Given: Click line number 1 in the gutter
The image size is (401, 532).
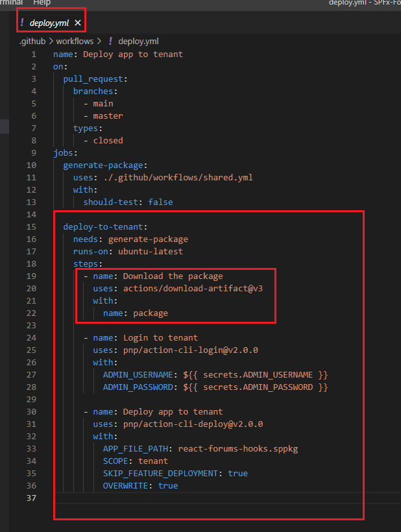Looking at the screenshot, I should coord(34,54).
